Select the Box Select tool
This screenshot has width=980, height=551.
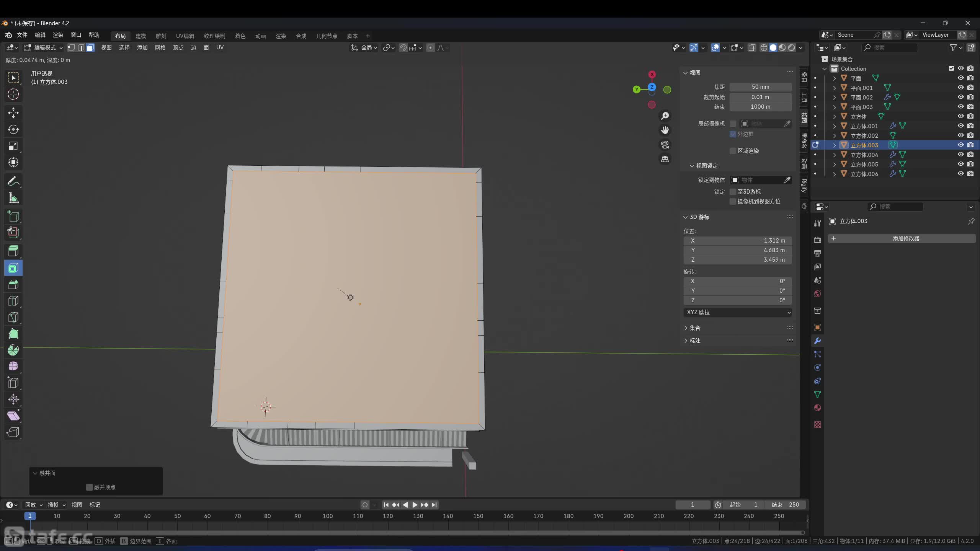point(13,78)
